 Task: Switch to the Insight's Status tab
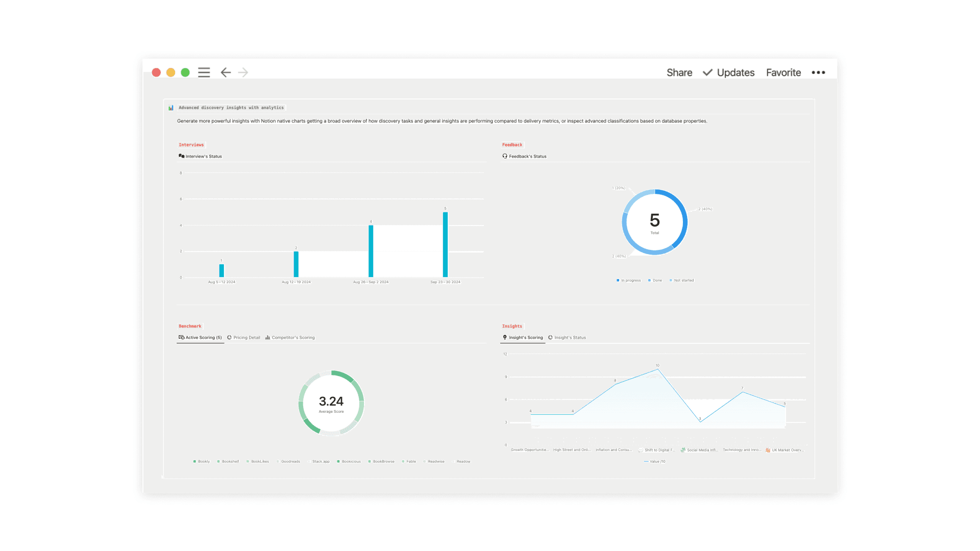(x=567, y=337)
